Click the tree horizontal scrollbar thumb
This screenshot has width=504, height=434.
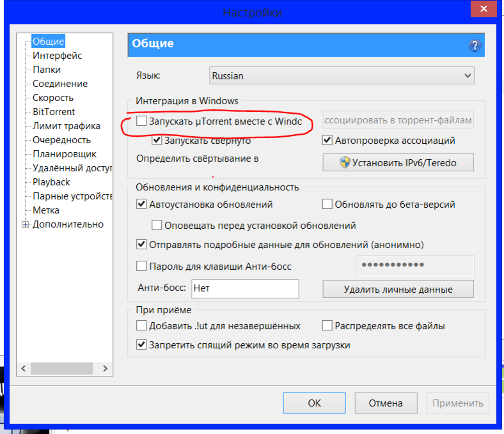tap(61, 368)
